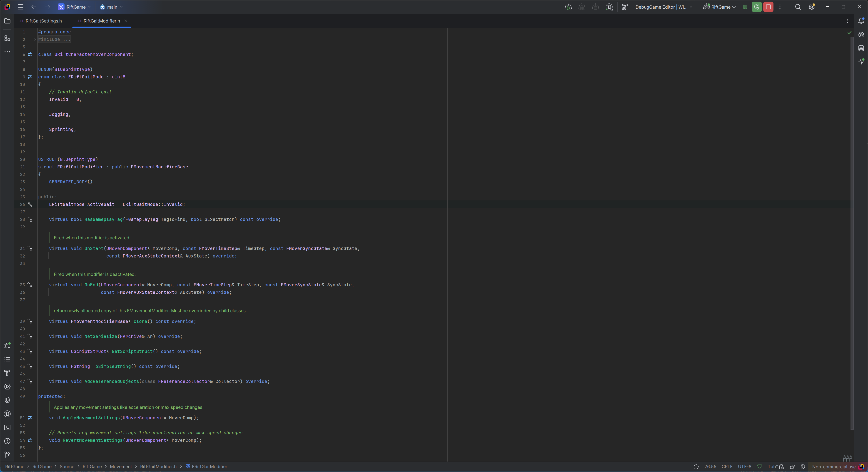Click the green inspection checkmark widget

849,33
